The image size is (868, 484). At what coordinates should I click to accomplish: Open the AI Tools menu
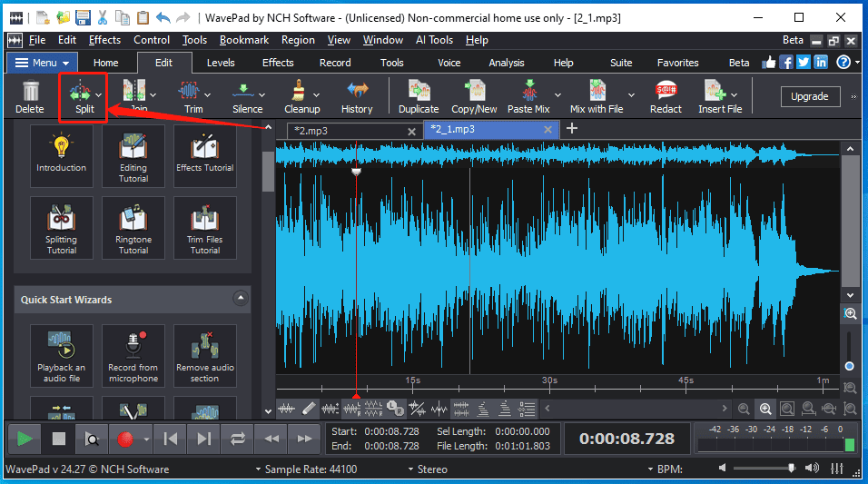pyautogui.click(x=435, y=40)
